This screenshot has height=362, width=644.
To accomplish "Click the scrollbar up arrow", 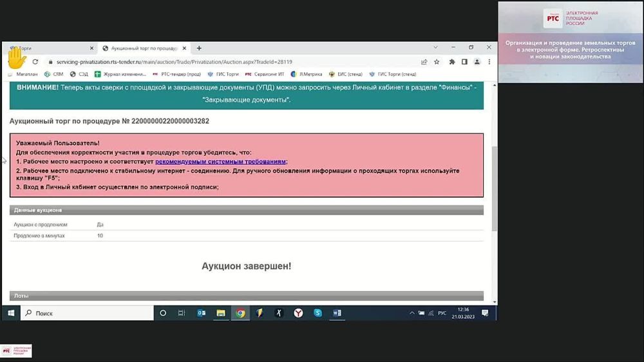I will [494, 85].
